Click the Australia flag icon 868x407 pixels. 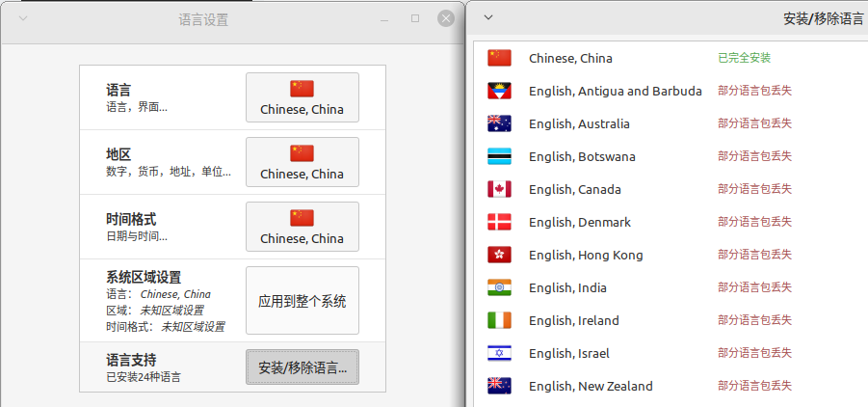499,123
